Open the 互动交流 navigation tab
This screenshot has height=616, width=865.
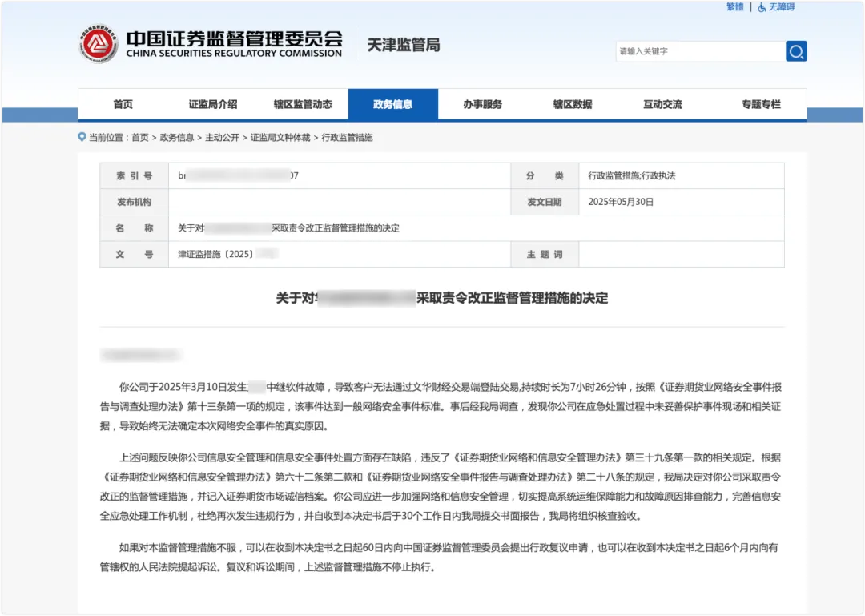pos(662,104)
